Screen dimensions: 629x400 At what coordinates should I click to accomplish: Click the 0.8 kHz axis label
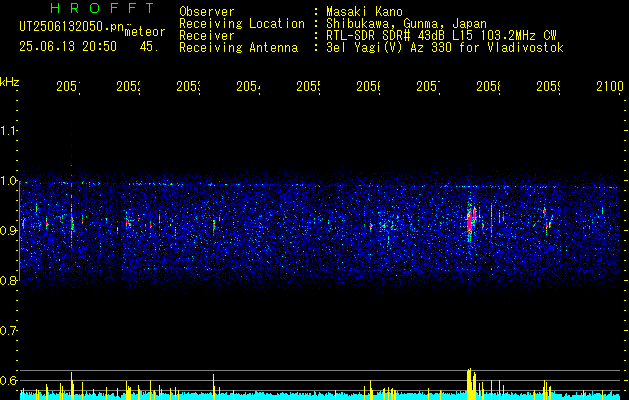[9, 280]
